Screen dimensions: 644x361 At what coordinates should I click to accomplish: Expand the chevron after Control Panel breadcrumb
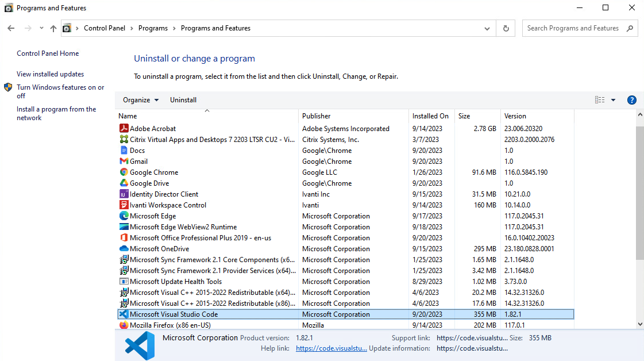pyautogui.click(x=132, y=28)
